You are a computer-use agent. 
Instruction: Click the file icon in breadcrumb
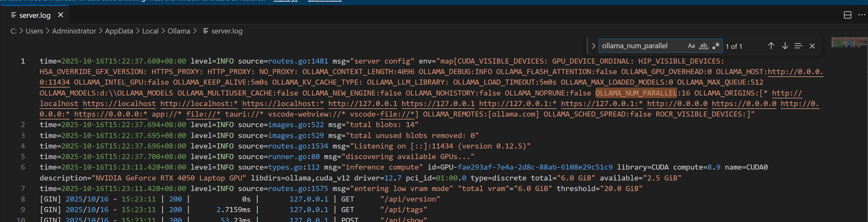point(206,31)
